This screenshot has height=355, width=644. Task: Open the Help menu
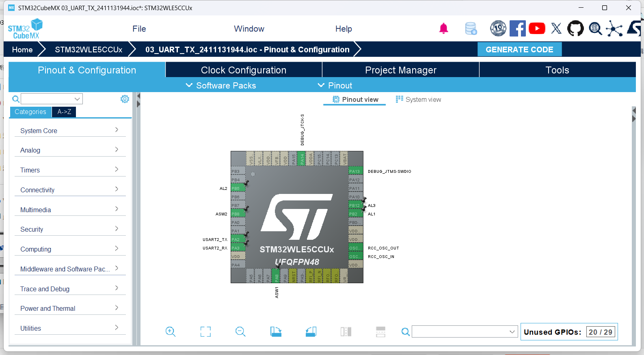(344, 29)
